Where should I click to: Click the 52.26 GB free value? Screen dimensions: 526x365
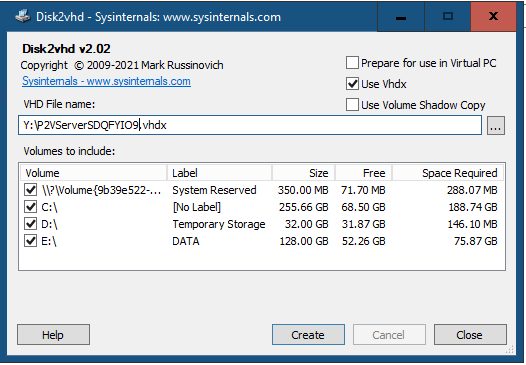[x=364, y=241]
